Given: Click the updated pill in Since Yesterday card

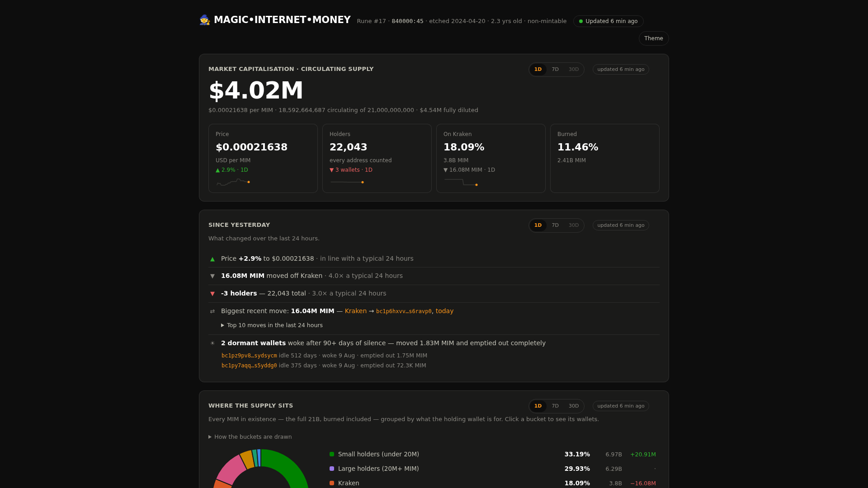Looking at the screenshot, I should (x=621, y=225).
